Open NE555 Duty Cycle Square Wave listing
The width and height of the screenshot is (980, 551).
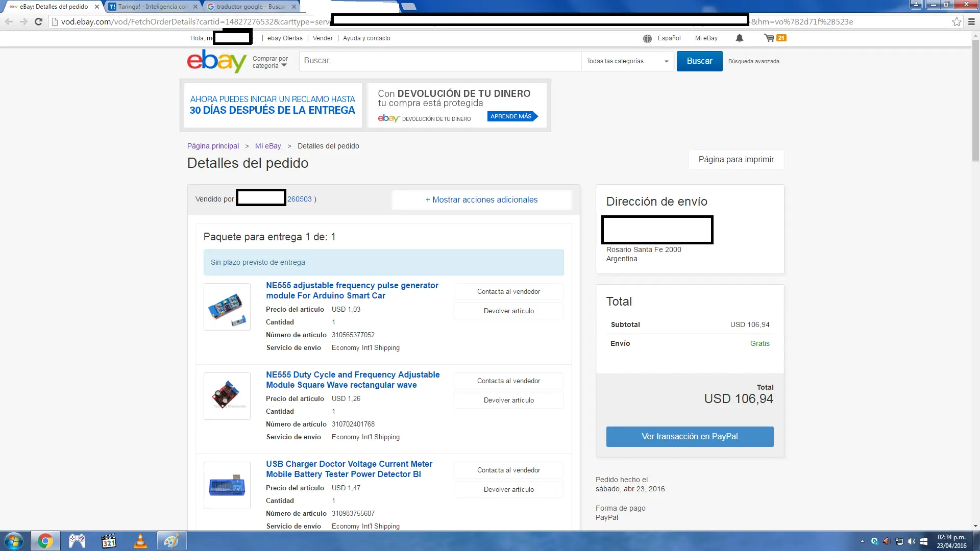point(352,380)
